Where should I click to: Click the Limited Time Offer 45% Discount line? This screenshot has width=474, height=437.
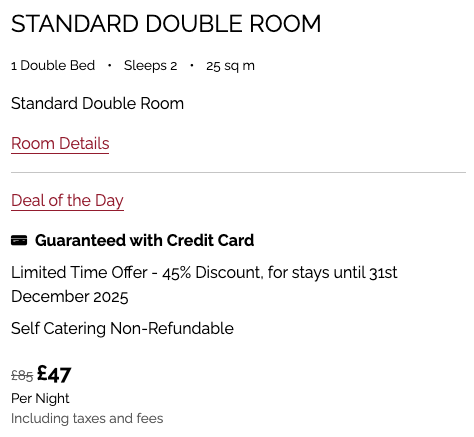[x=204, y=273]
